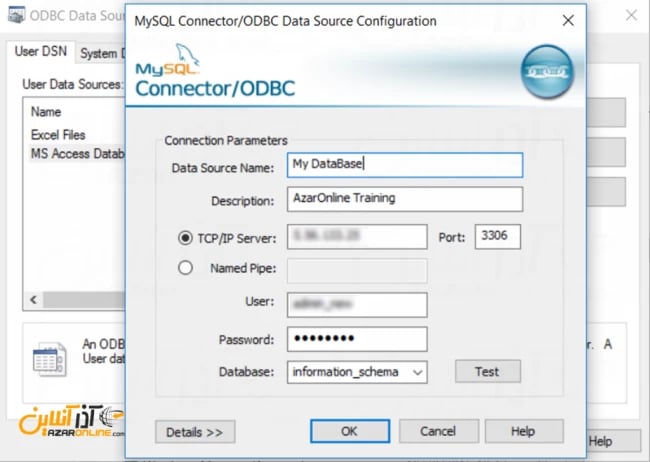Select the Named Pipe radio button
Viewport: 650px width, 462px height.
click(185, 268)
